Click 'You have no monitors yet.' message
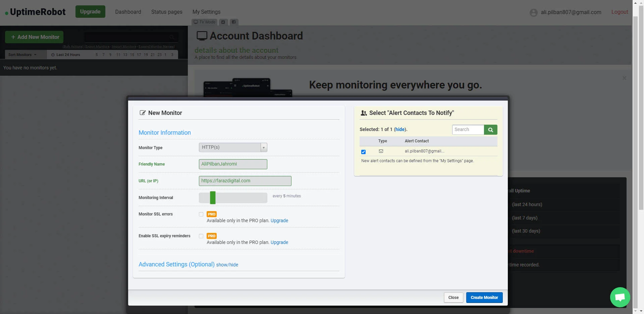 point(30,68)
